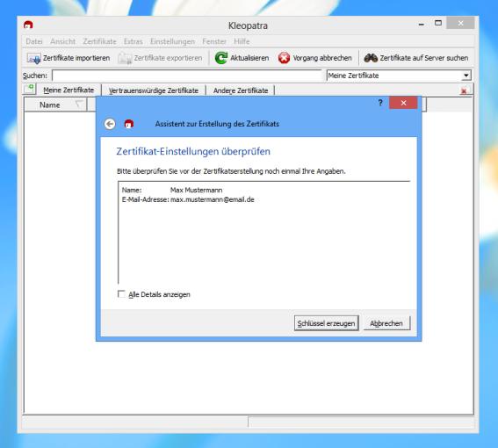Image resolution: width=498 pixels, height=448 pixels.
Task: Enable the Alle Details anzeigen checkbox
Action: (121, 294)
